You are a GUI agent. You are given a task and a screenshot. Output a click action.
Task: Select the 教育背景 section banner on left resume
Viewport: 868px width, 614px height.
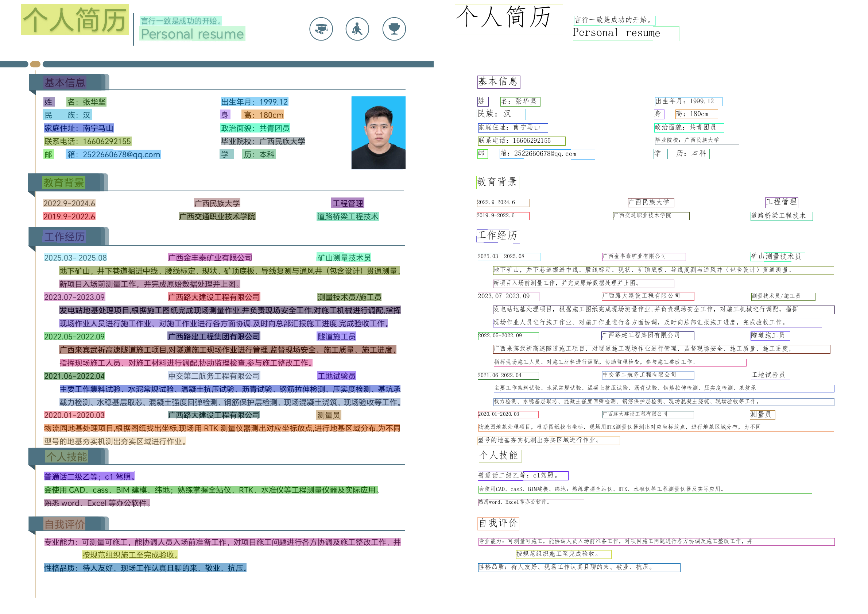(x=63, y=183)
